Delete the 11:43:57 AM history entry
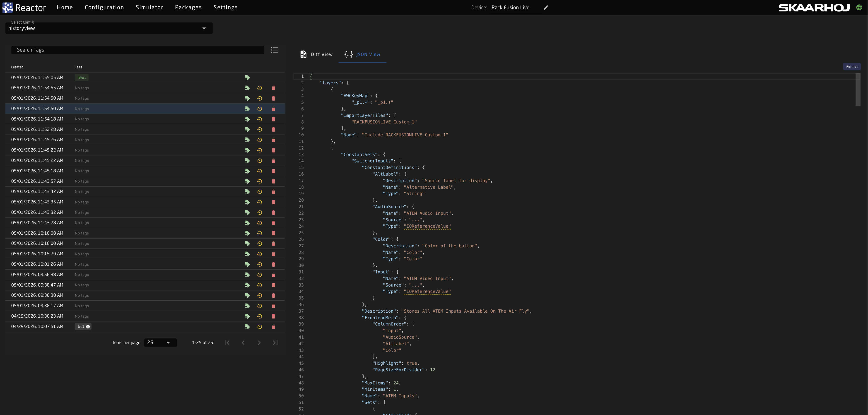 pos(273,181)
